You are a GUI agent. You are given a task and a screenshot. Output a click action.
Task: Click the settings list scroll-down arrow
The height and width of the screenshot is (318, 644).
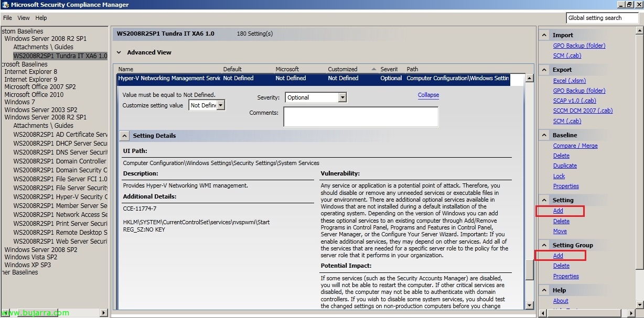pos(529,305)
